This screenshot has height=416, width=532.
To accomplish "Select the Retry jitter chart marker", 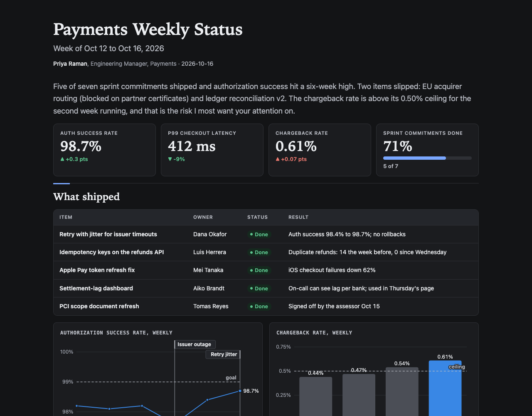I will [223, 354].
